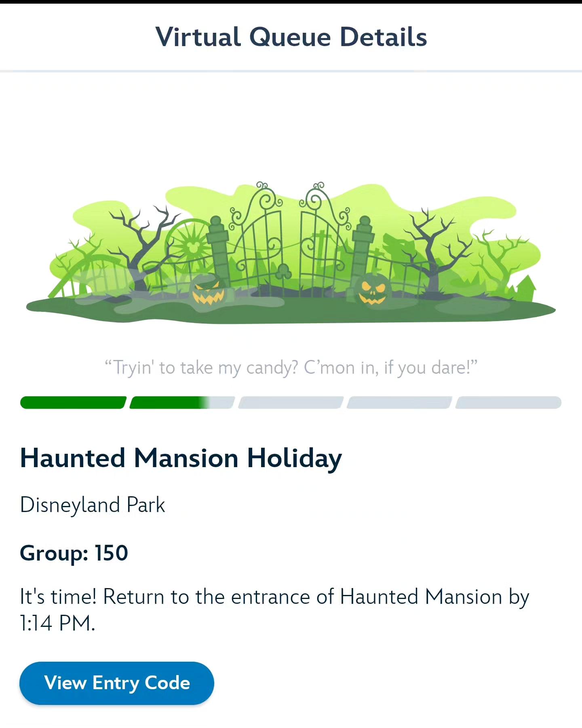The image size is (582, 728).
Task: Click the right ornate iron gate door
Action: coord(323,235)
